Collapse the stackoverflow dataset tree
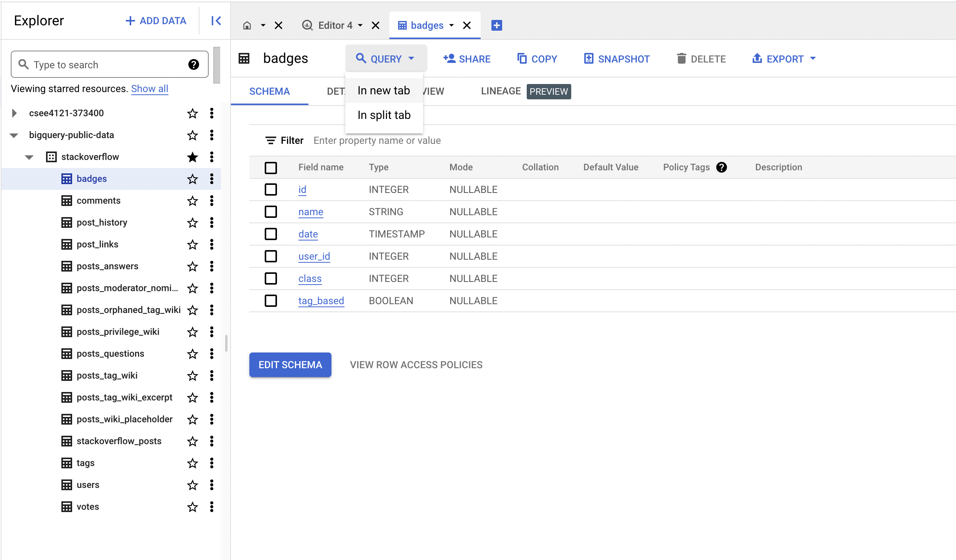The width and height of the screenshot is (956, 560). [x=29, y=157]
